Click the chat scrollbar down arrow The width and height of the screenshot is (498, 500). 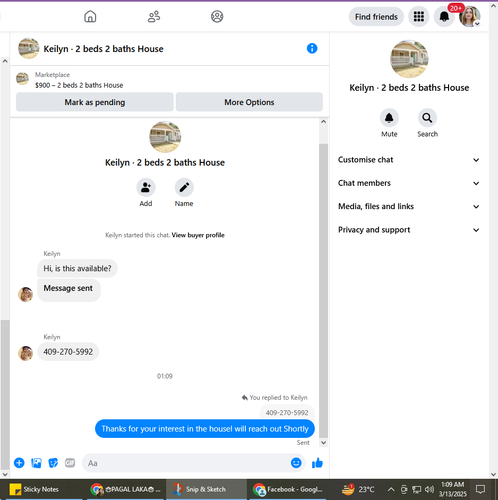[323, 442]
